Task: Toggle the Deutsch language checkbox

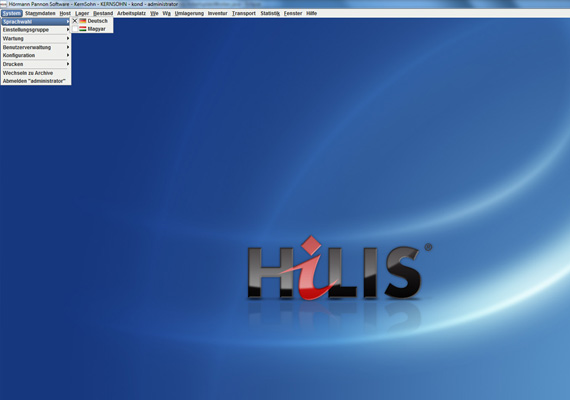Action: (x=75, y=21)
